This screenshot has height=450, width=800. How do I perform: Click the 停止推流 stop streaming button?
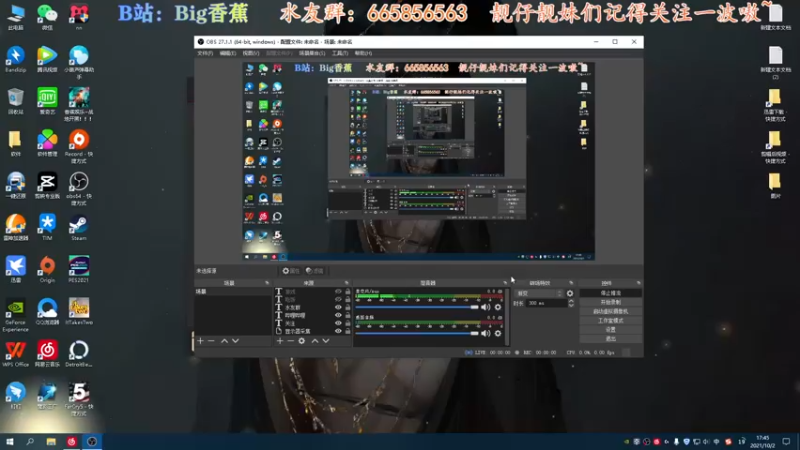[610, 293]
